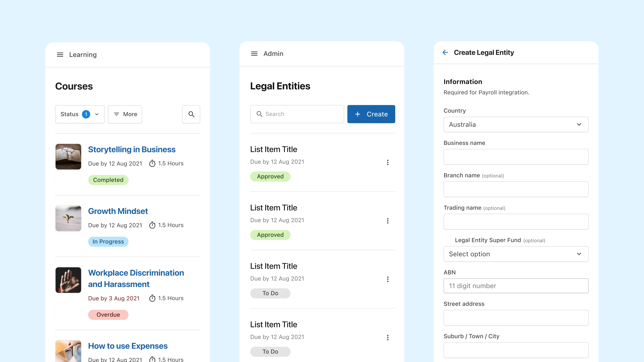Open kebab menu for first Approved list item

pyautogui.click(x=388, y=162)
